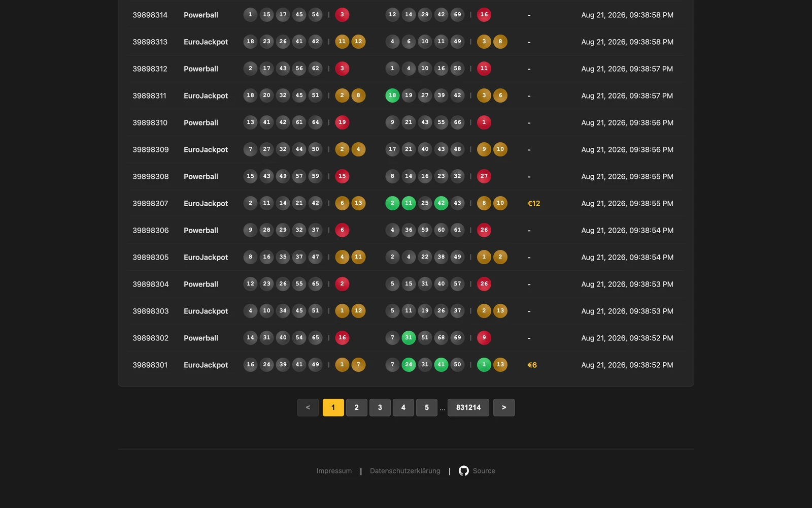Click ticket ID 39898303
The height and width of the screenshot is (508, 812).
[x=151, y=311]
